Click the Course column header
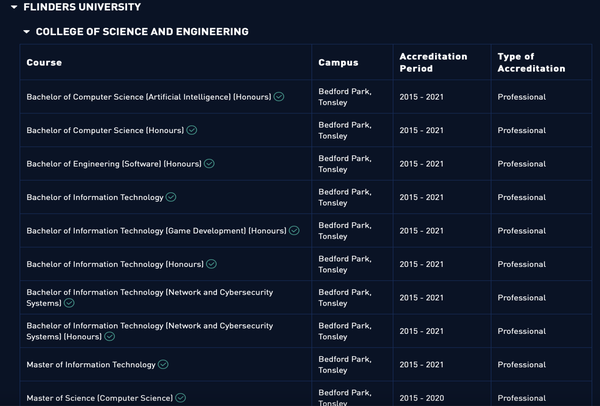 click(x=44, y=63)
